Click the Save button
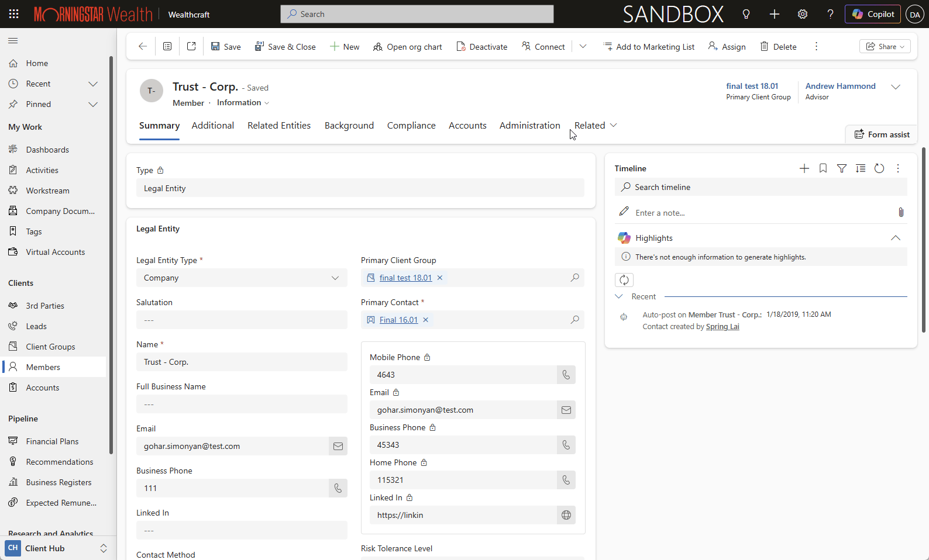 pos(226,47)
